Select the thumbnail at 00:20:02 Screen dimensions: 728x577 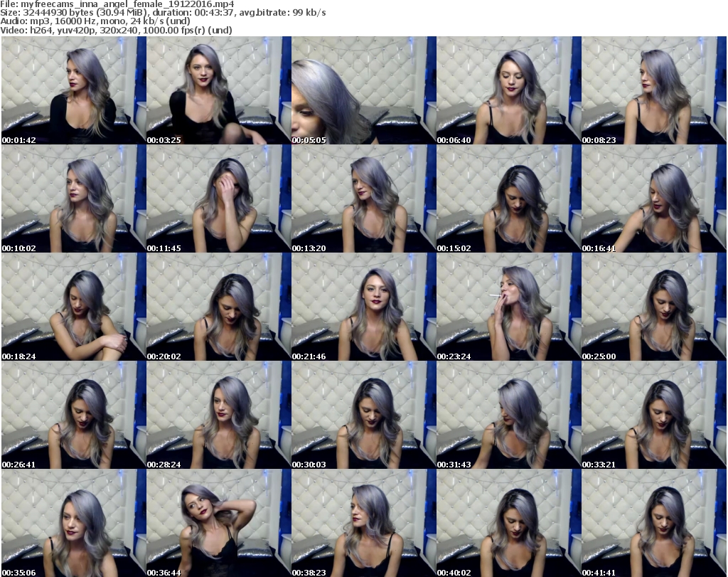click(219, 307)
